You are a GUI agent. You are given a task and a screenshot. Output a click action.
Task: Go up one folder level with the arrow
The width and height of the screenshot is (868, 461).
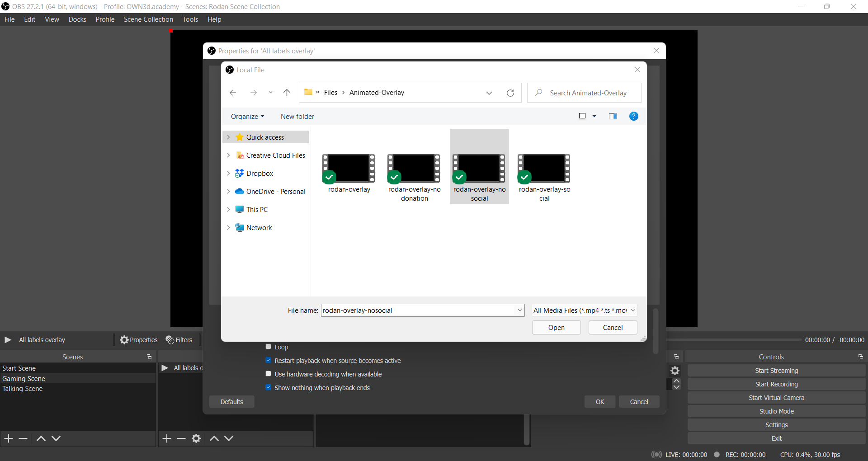pyautogui.click(x=287, y=93)
